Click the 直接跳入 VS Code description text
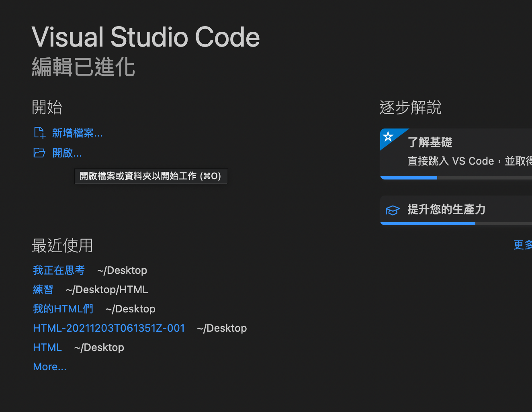 click(x=470, y=161)
